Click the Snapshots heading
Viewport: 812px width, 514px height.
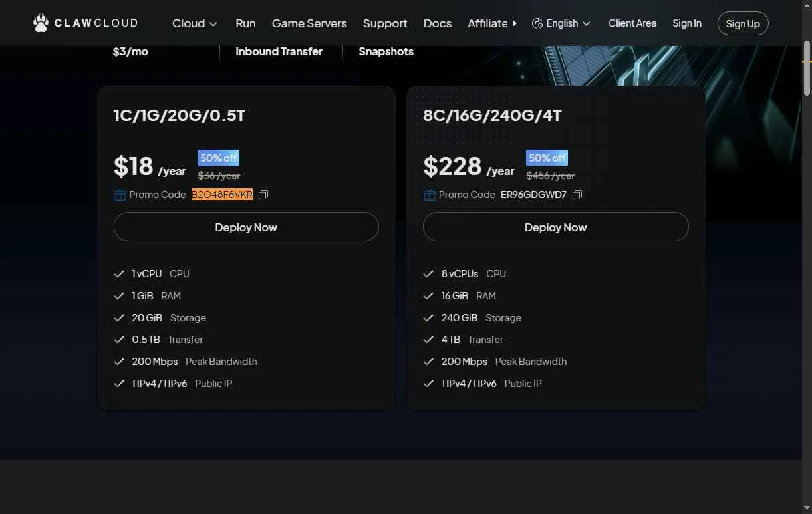pos(386,51)
